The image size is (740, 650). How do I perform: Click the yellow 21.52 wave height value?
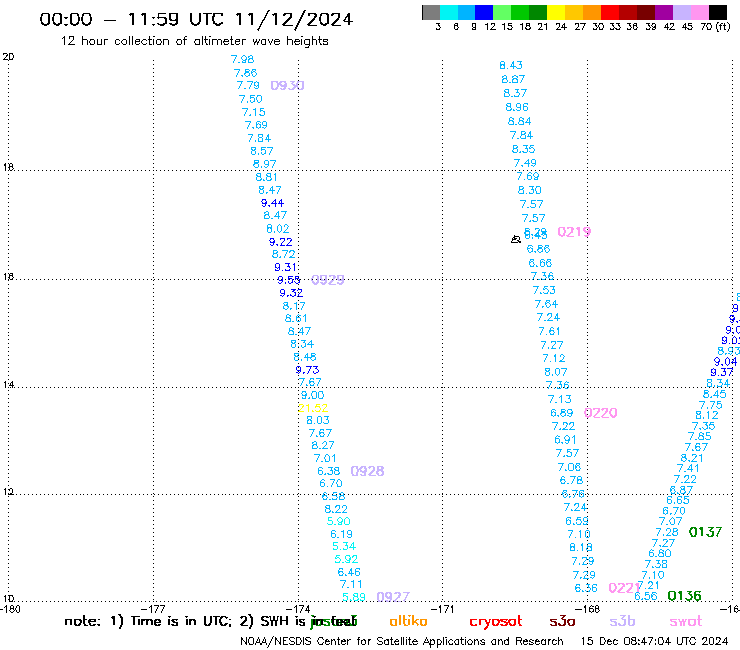click(x=313, y=408)
